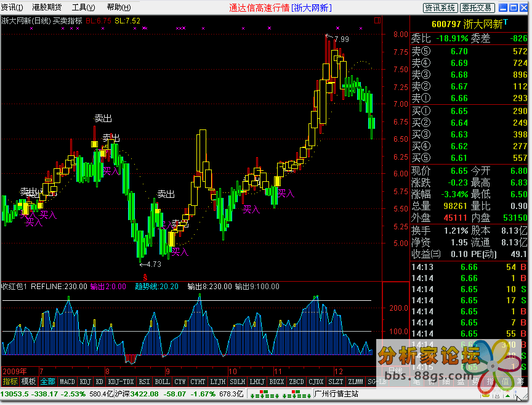Click the 买③ 6.63 bid row
This screenshot has width=532, height=405.
coord(469,134)
